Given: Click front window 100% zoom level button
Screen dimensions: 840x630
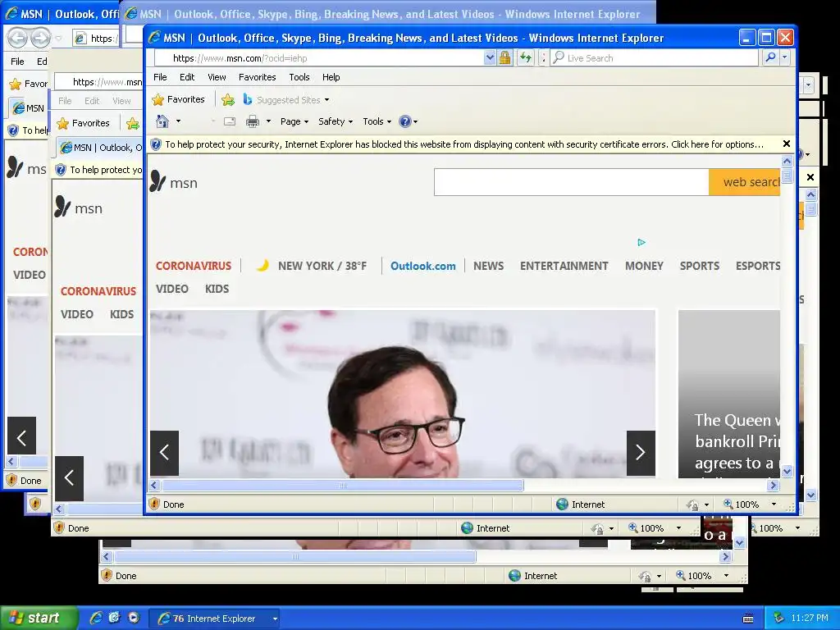Looking at the screenshot, I should pos(742,504).
